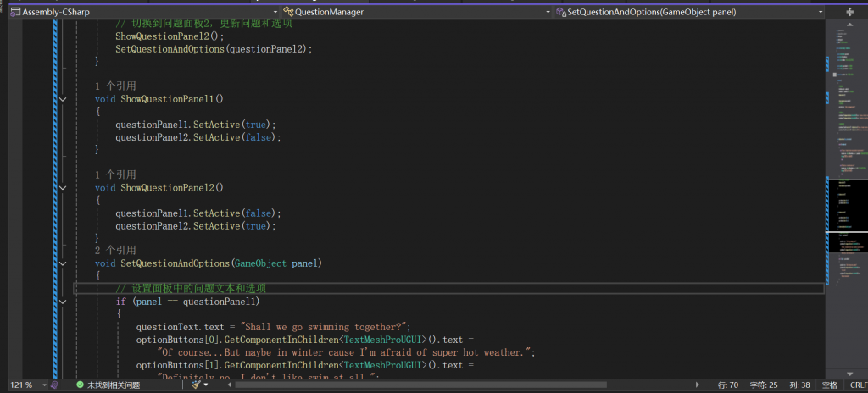The image size is (868, 393).
Task: Click the optionButtons[0] GetComponentInChildren line
Action: coord(305,340)
